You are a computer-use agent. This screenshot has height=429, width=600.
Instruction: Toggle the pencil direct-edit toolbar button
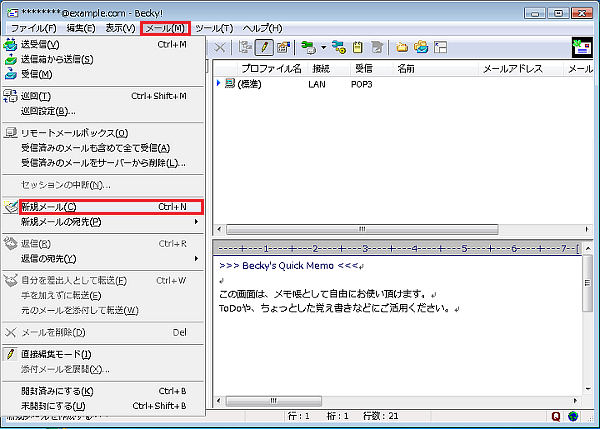[x=264, y=47]
